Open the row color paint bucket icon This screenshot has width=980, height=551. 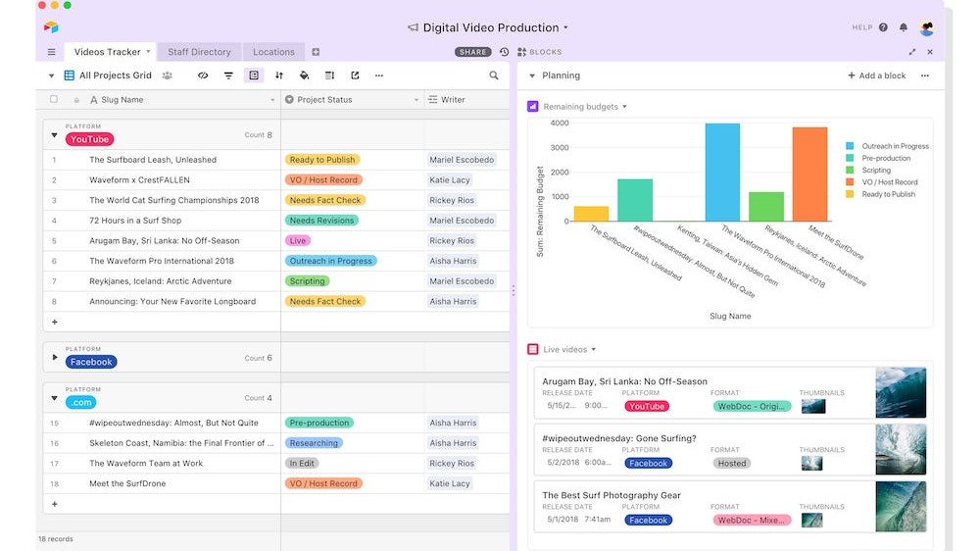click(x=304, y=75)
